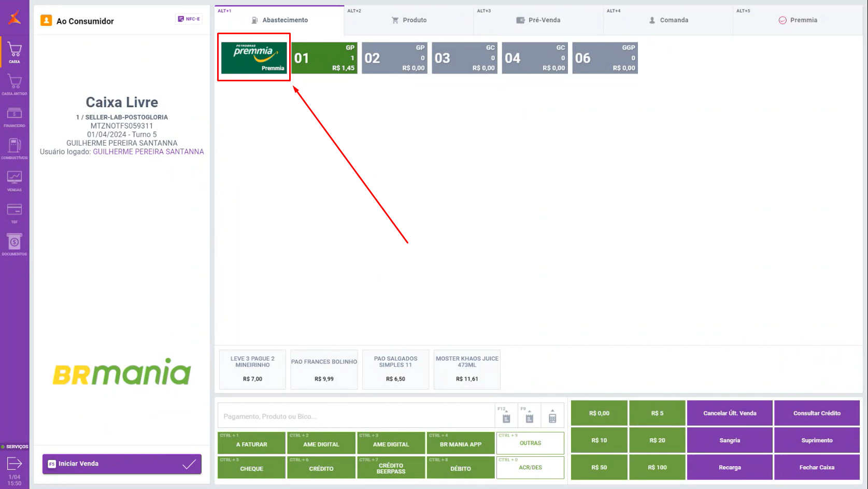Choose BR Mania App payment

[x=461, y=443]
